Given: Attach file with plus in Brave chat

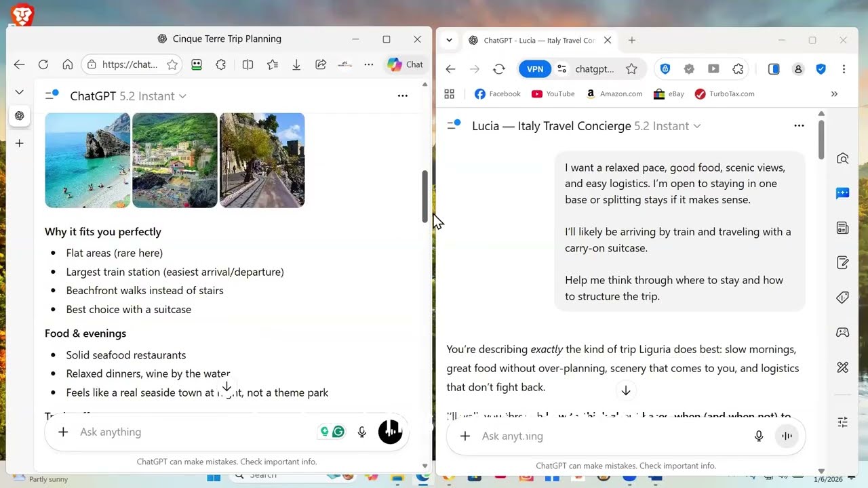Looking at the screenshot, I should (465, 436).
